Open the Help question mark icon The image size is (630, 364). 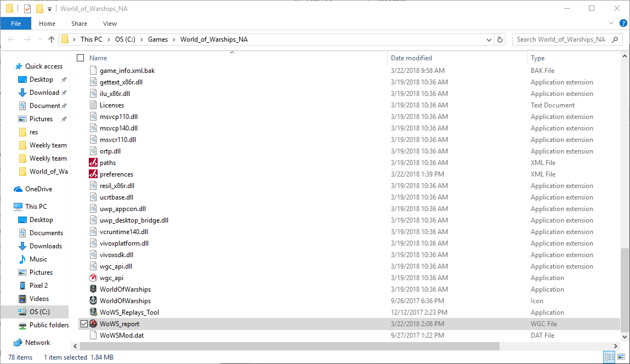pyautogui.click(x=623, y=24)
